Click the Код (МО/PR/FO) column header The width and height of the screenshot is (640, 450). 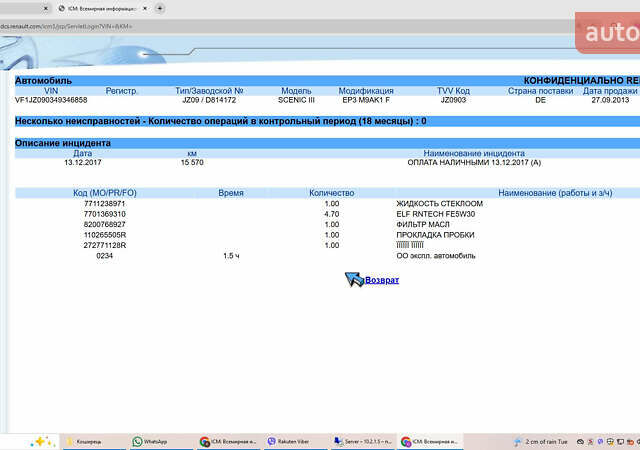pos(104,192)
